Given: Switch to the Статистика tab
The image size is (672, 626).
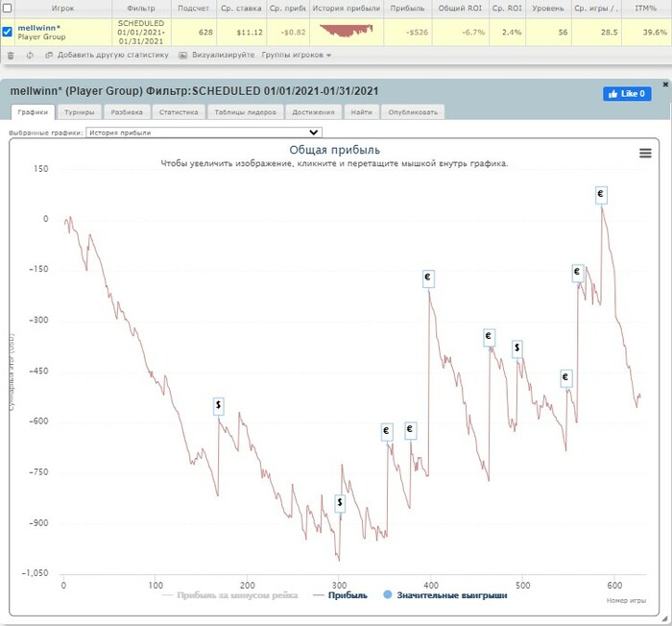Looking at the screenshot, I should [x=179, y=112].
